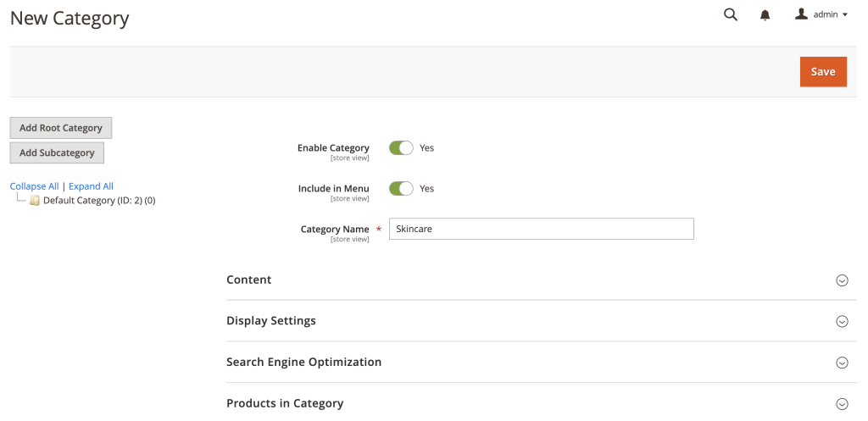Click the Products in Category chevron icon
Image resolution: width=868 pixels, height=421 pixels.
(x=842, y=404)
